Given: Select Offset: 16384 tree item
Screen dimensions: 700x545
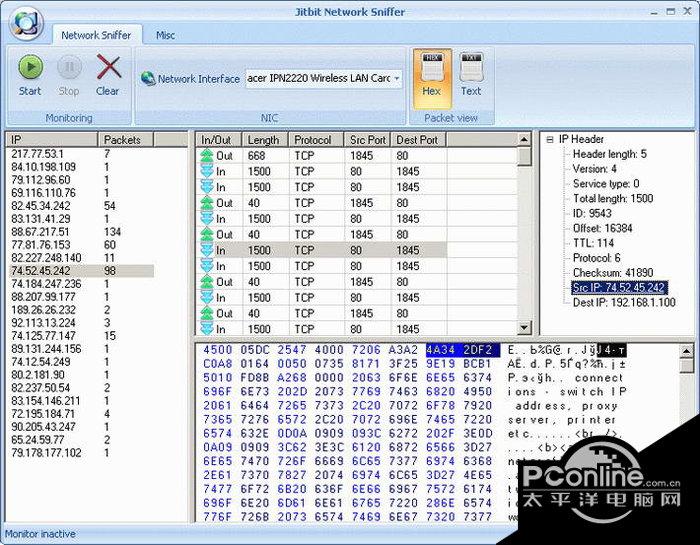Looking at the screenshot, I should coord(602,228).
